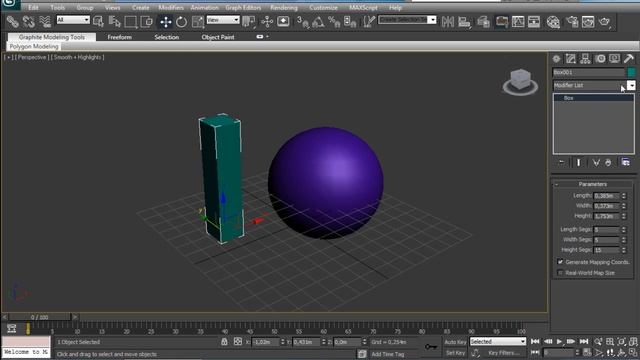The image size is (640, 360).
Task: Enable Real-World Map Size checkbox
Action: pos(560,273)
